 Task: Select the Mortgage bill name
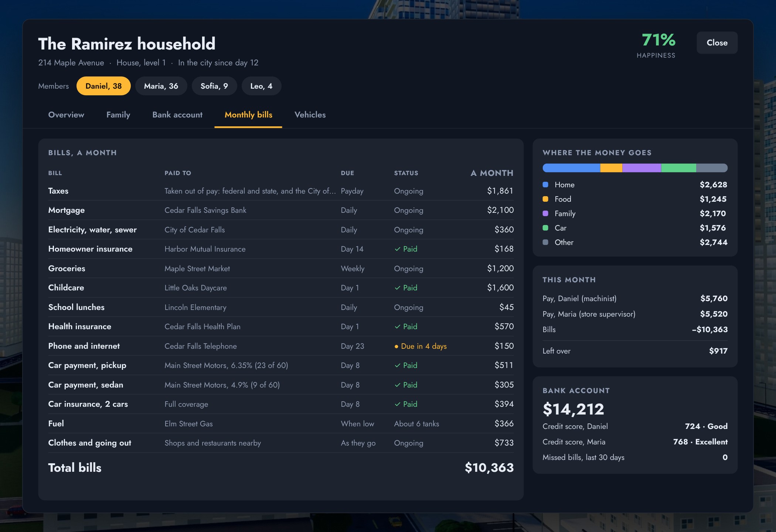pos(67,210)
